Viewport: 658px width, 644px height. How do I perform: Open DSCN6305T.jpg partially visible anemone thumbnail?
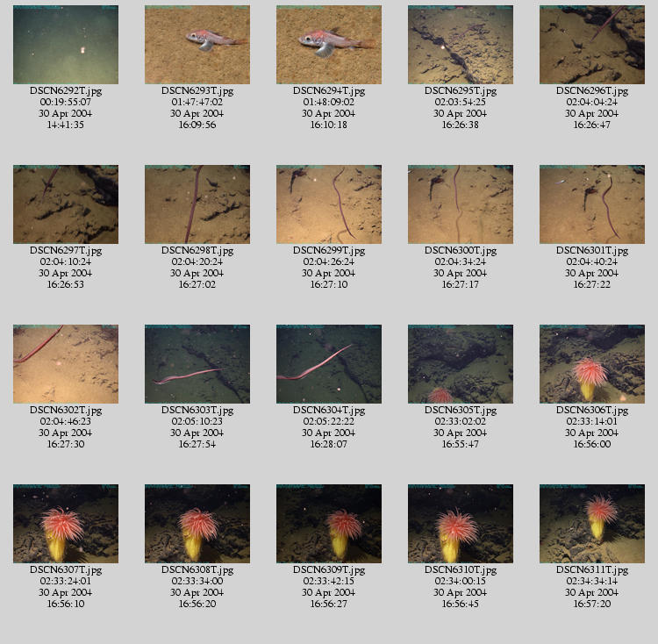click(461, 364)
